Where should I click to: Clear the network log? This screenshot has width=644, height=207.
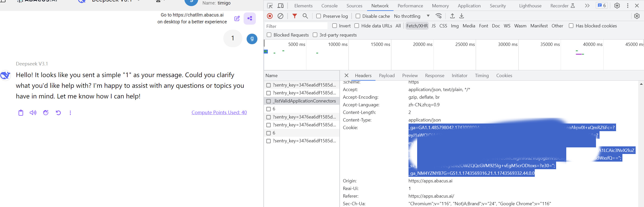(x=280, y=16)
